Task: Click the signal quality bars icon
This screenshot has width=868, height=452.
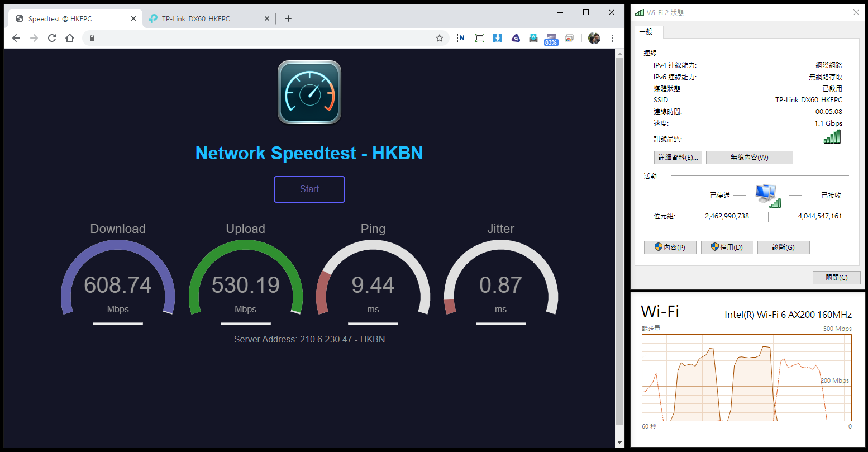Action: [x=832, y=137]
